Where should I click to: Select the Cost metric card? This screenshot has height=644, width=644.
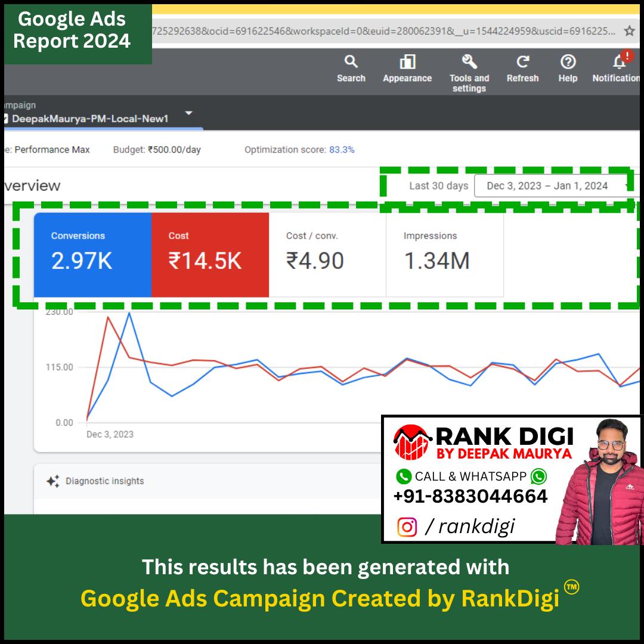[210, 255]
